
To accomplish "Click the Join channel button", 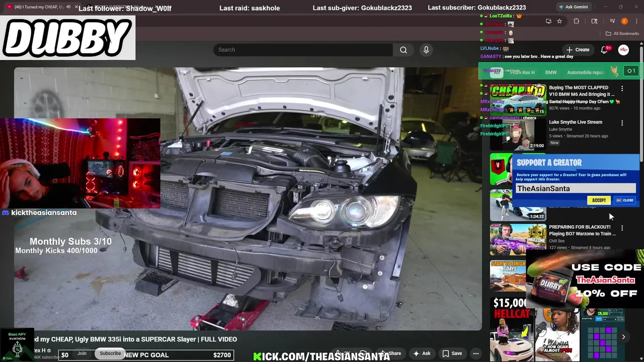I will (x=82, y=353).
